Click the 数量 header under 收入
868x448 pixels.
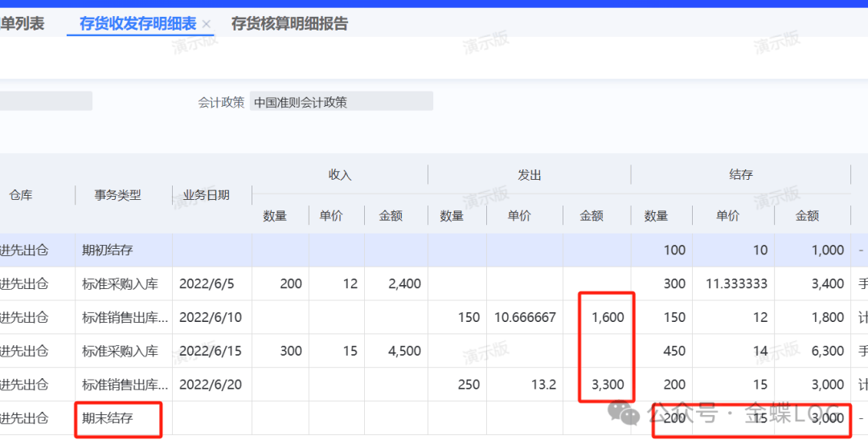(275, 215)
